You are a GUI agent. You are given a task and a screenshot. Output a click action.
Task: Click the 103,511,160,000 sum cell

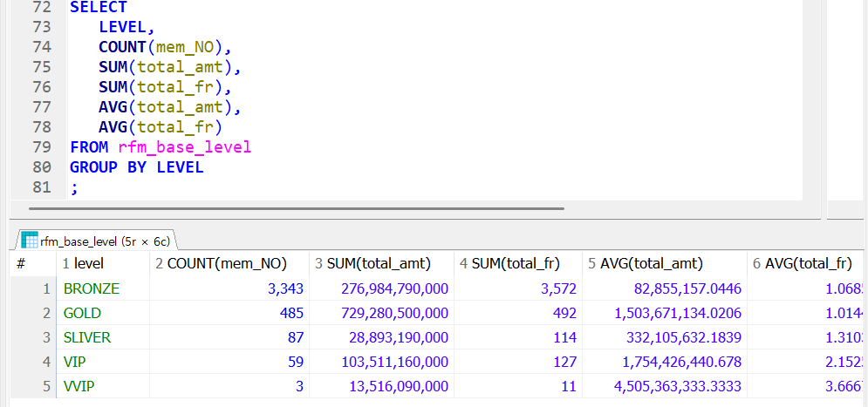(381, 362)
